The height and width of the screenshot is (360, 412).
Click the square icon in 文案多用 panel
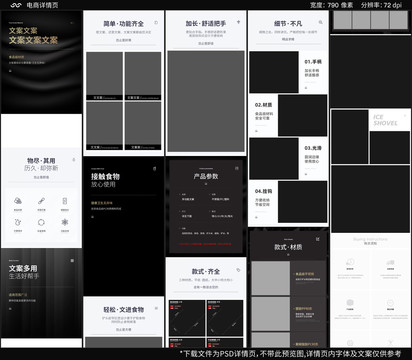point(72,260)
